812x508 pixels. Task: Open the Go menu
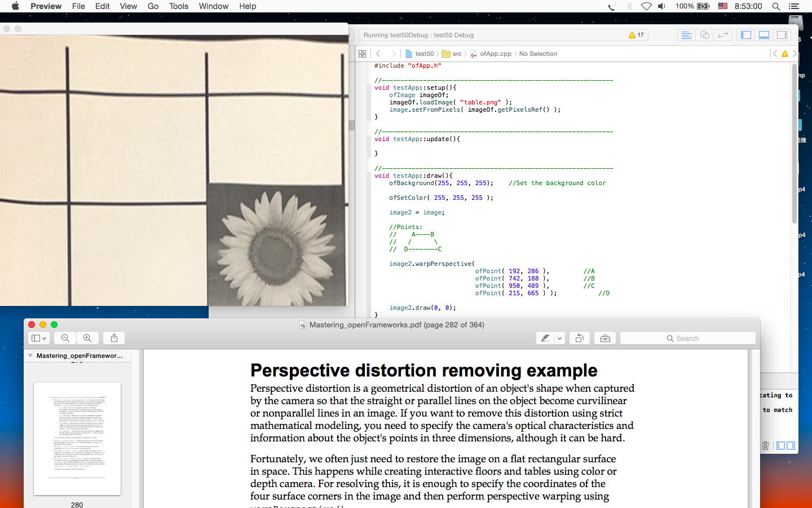click(x=153, y=6)
